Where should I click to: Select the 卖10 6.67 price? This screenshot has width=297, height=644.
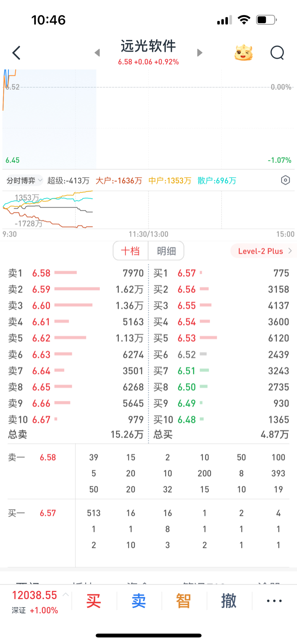point(41,419)
